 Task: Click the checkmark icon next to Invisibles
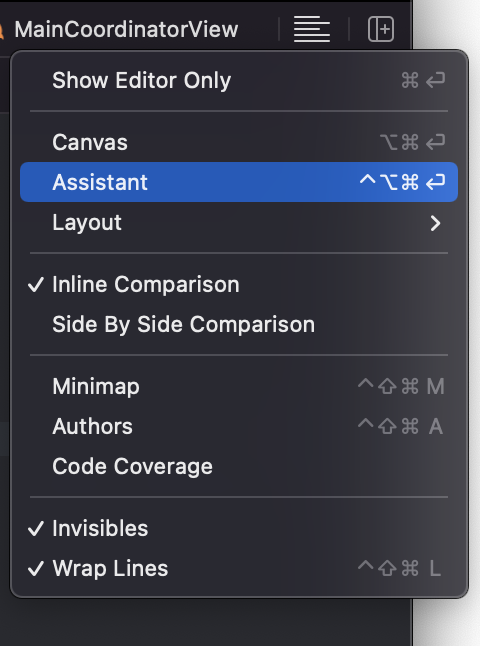click(36, 529)
